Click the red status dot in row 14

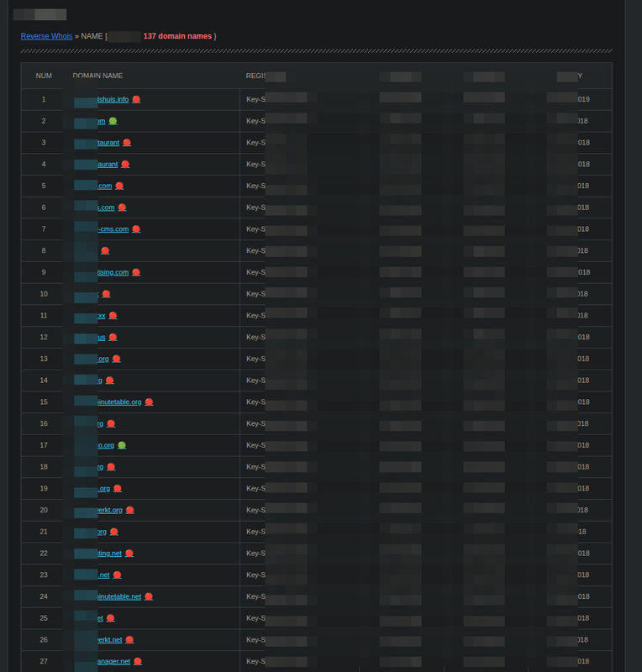[110, 381]
